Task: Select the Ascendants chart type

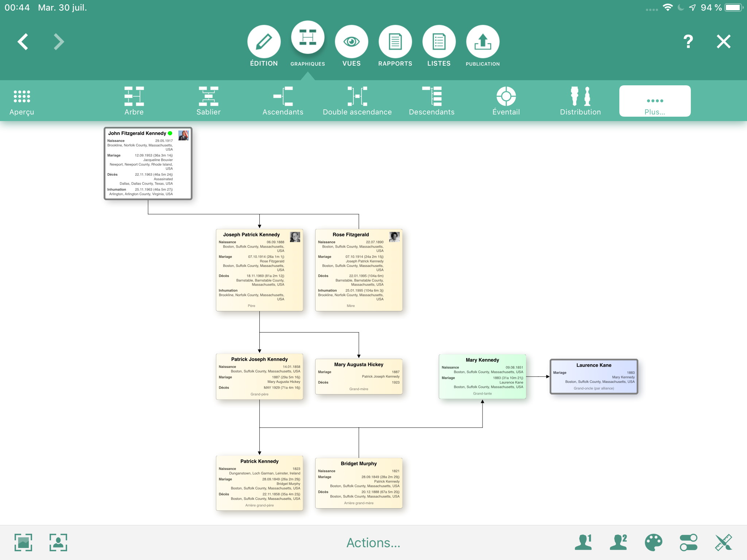Action: 283,101
